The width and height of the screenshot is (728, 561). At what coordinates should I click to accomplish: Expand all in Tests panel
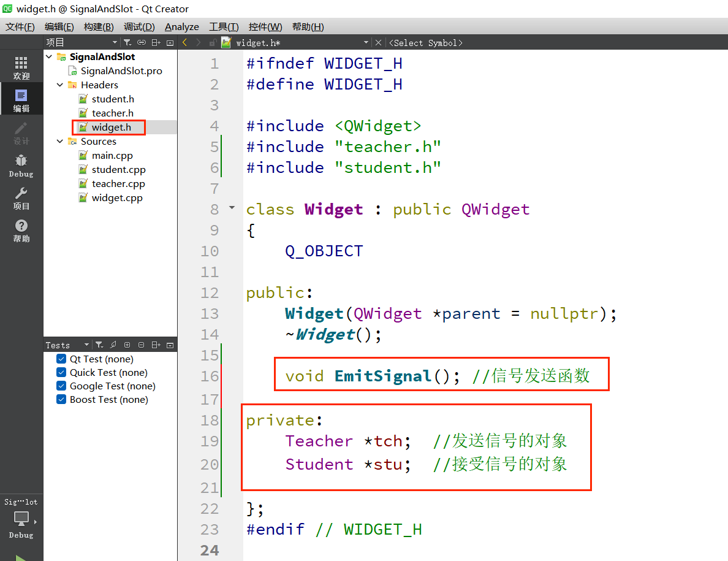pos(127,345)
